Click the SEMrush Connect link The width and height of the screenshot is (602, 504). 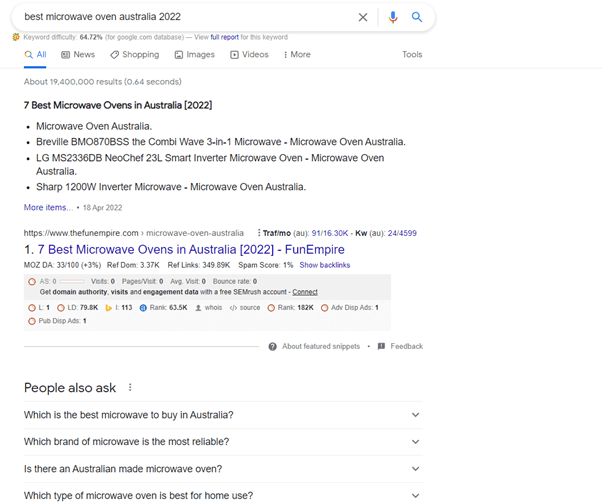pos(305,292)
